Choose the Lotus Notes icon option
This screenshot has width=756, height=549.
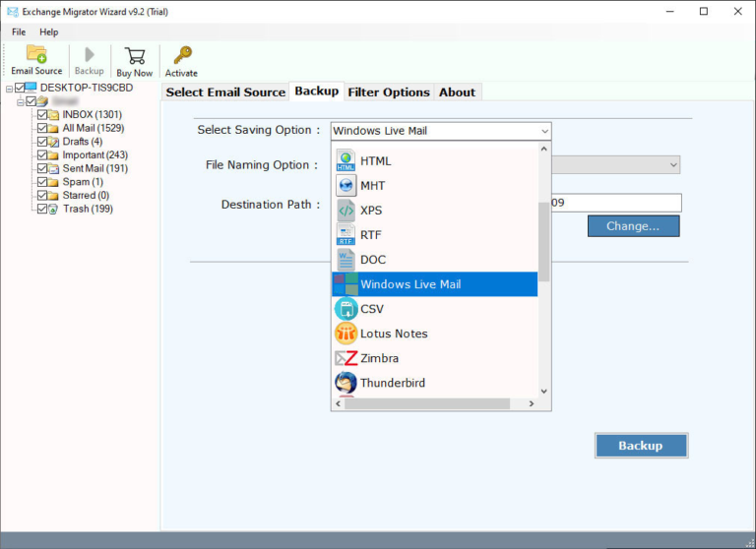tap(346, 334)
